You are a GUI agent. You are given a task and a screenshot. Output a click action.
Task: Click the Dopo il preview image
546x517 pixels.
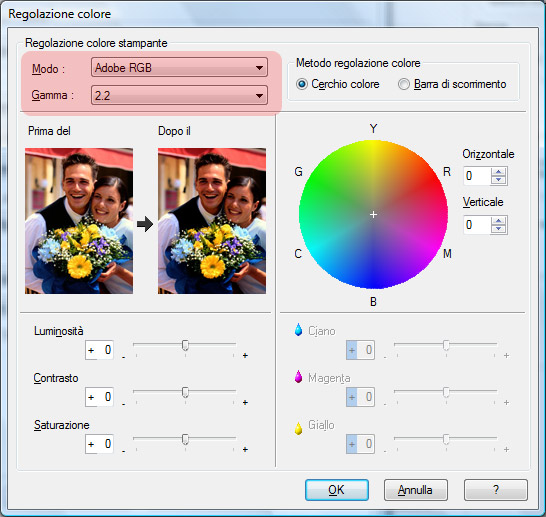click(212, 221)
